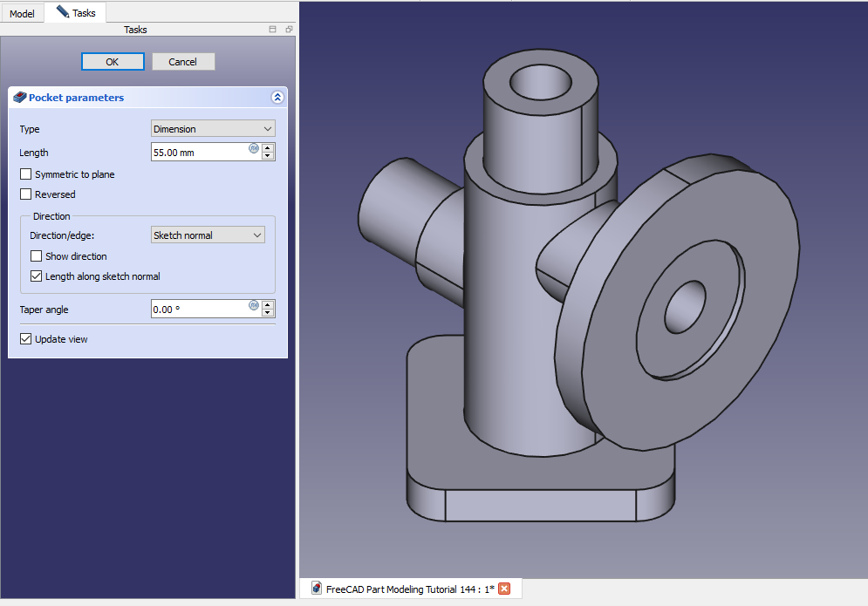868x606 pixels.
Task: Enable Symmetric to plane checkbox
Action: coord(26,174)
